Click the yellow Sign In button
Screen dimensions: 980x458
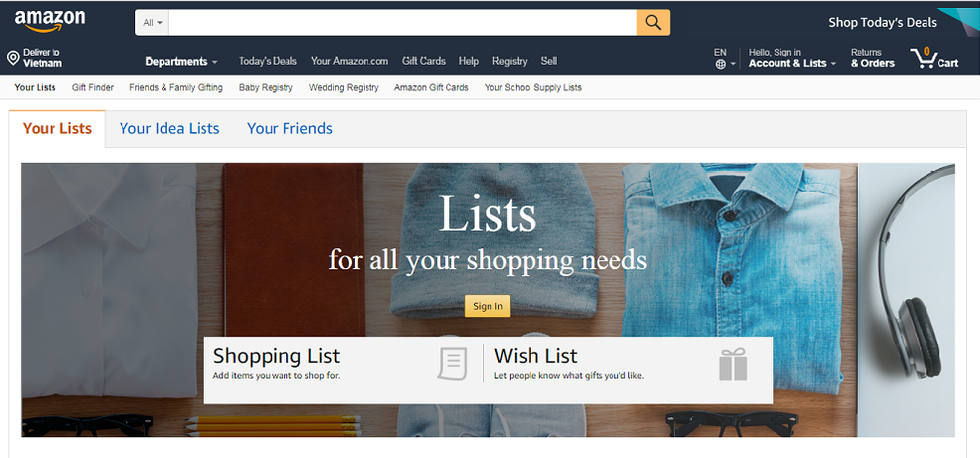[x=487, y=306]
